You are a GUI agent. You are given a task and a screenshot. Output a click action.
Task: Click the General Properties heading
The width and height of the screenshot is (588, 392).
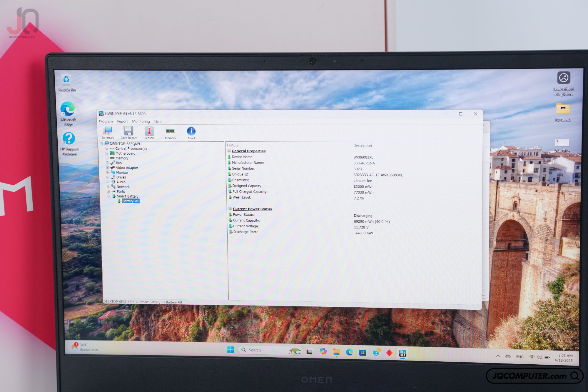pos(248,151)
